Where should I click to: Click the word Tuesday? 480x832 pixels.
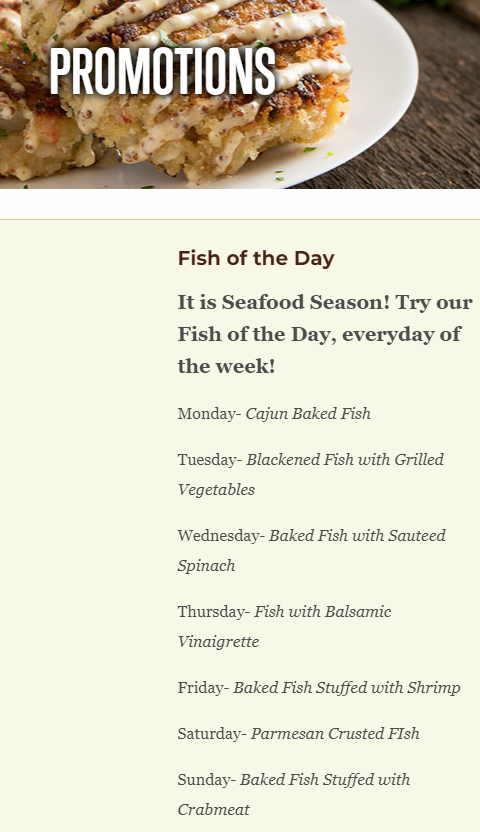tap(207, 460)
